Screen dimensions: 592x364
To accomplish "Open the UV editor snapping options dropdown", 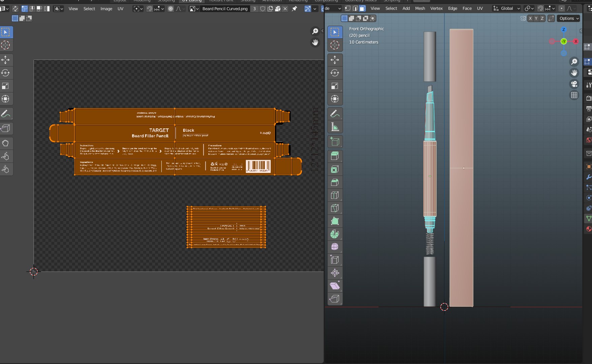I will (x=159, y=9).
